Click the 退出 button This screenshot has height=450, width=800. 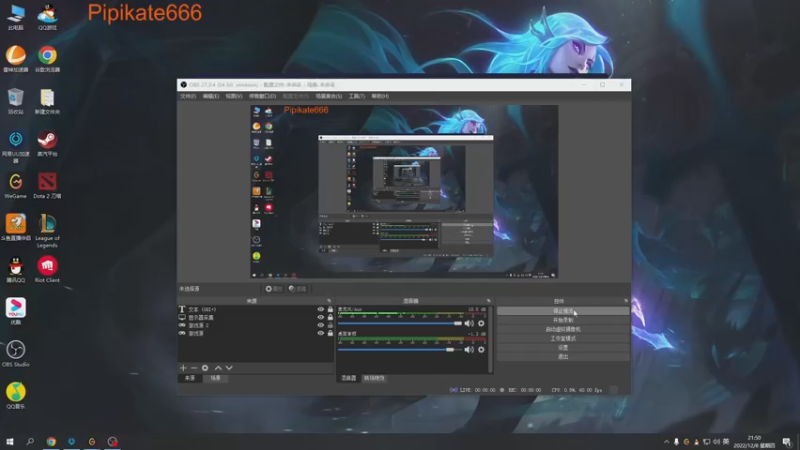pos(563,357)
